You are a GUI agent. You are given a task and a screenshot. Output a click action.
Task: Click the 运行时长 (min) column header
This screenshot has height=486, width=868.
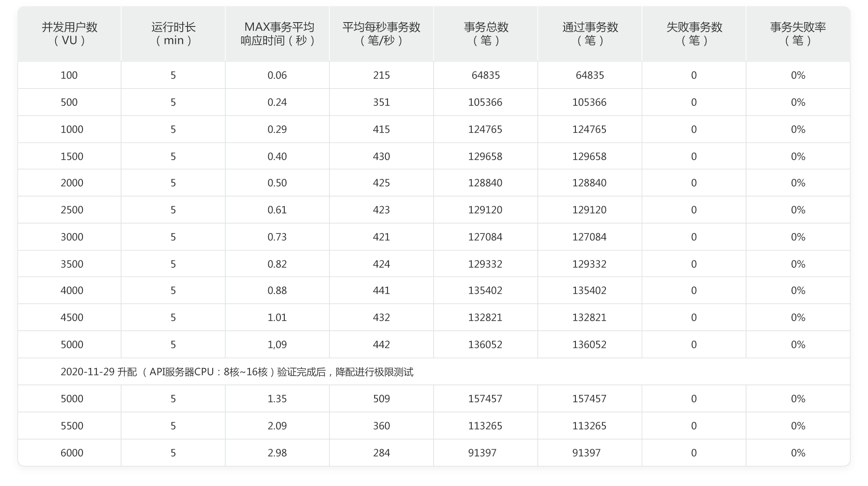173,34
